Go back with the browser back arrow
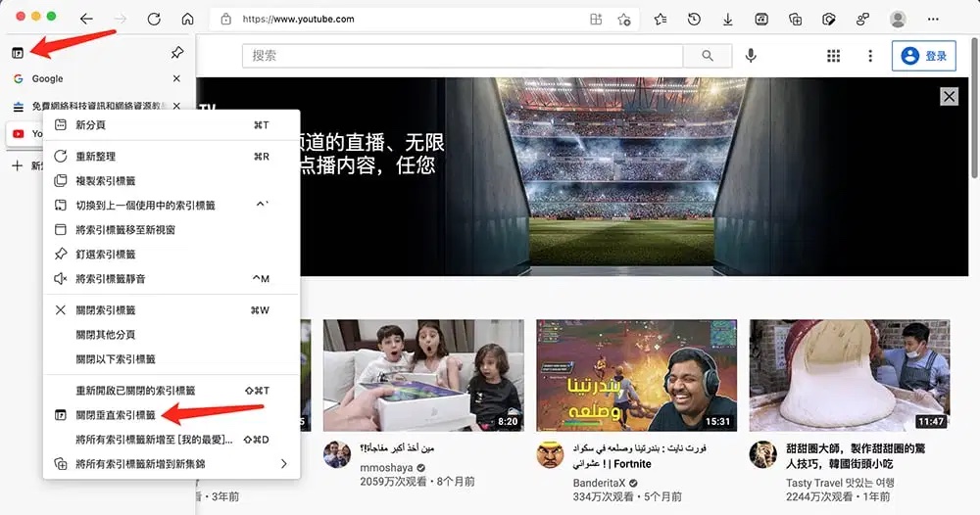This screenshot has width=980, height=515. pos(86,19)
